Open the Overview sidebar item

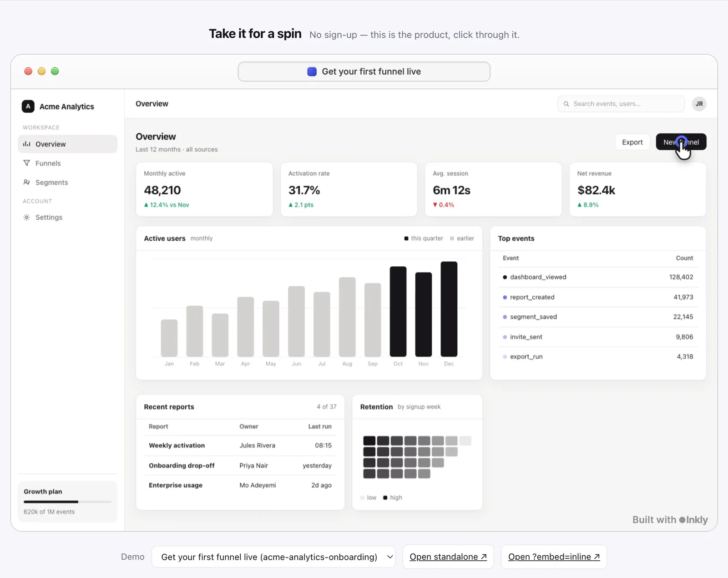tap(67, 144)
